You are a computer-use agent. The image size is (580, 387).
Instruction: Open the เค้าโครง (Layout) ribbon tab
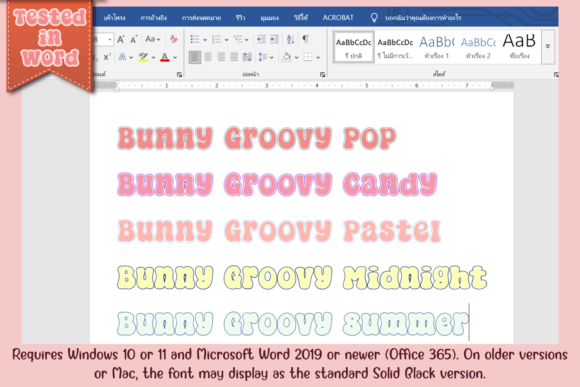[114, 18]
